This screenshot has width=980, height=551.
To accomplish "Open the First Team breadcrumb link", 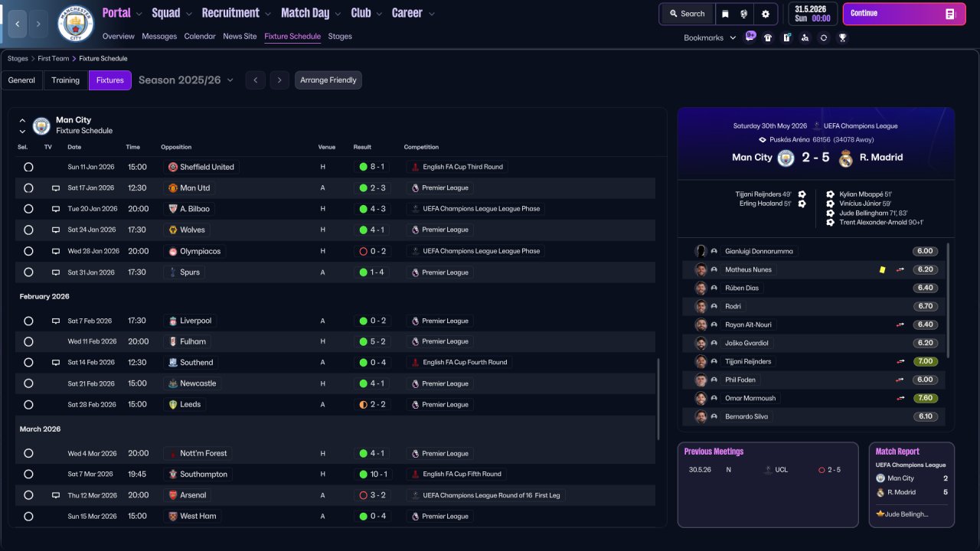I will coord(54,58).
